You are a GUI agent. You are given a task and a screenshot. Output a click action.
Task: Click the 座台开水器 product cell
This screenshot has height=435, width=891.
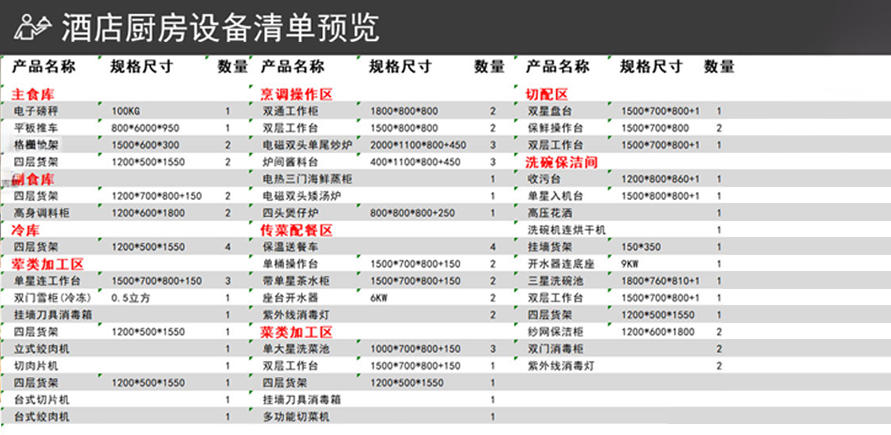coord(290,298)
